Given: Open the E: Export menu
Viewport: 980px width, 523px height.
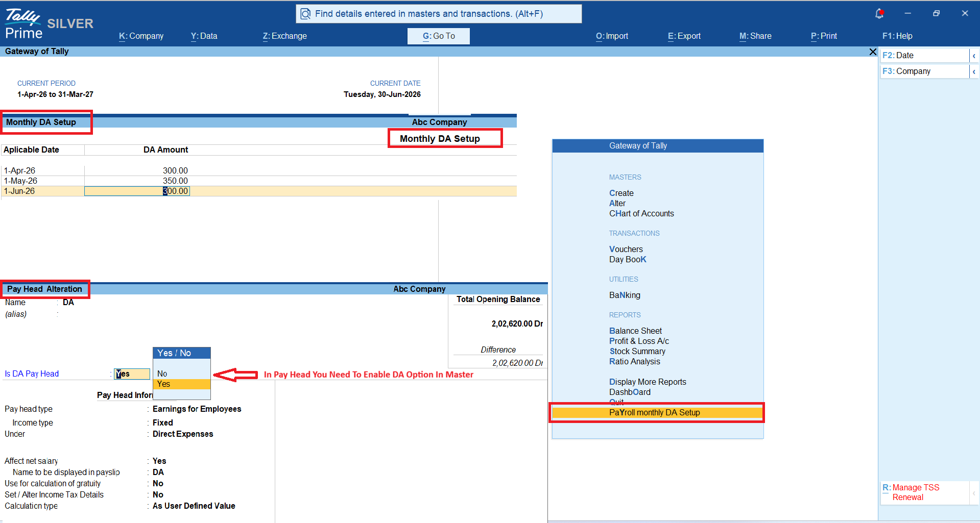Looking at the screenshot, I should click(684, 36).
